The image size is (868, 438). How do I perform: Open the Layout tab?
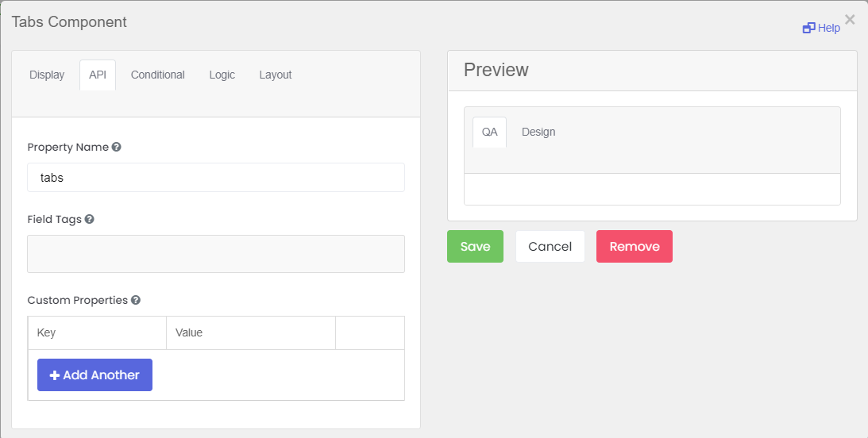pos(276,75)
